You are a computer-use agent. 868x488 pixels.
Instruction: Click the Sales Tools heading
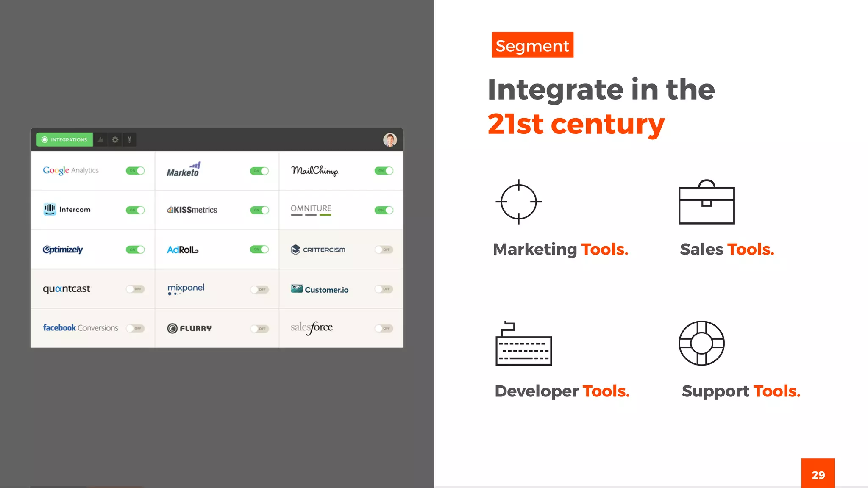(x=727, y=249)
